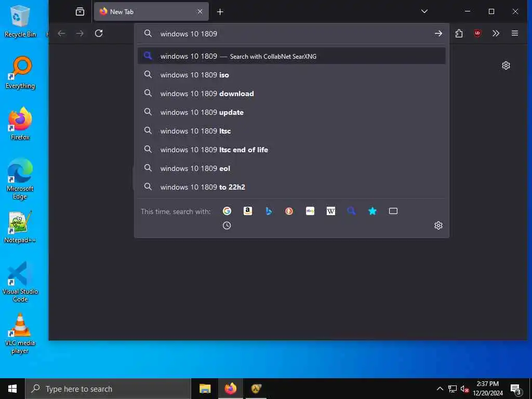Select suggestion windows 10 1809 iso

(x=292, y=75)
